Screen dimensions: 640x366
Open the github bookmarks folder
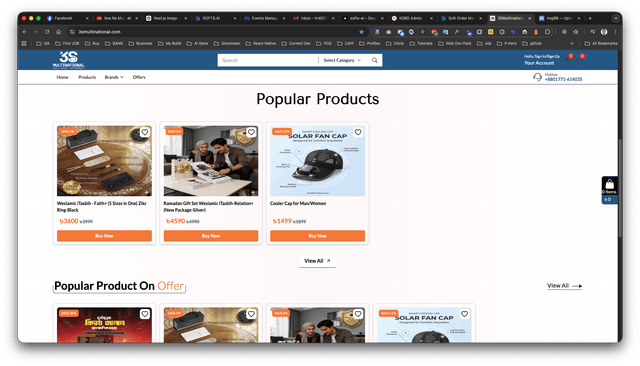532,43
